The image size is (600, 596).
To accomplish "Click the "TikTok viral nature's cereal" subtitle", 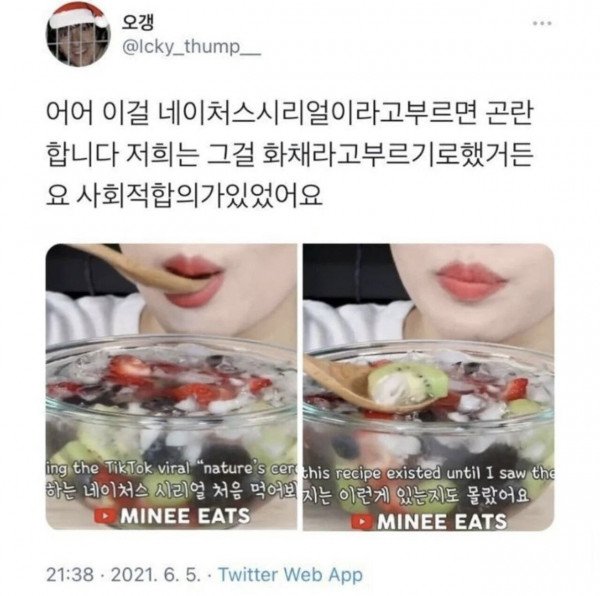I will pyautogui.click(x=171, y=469).
